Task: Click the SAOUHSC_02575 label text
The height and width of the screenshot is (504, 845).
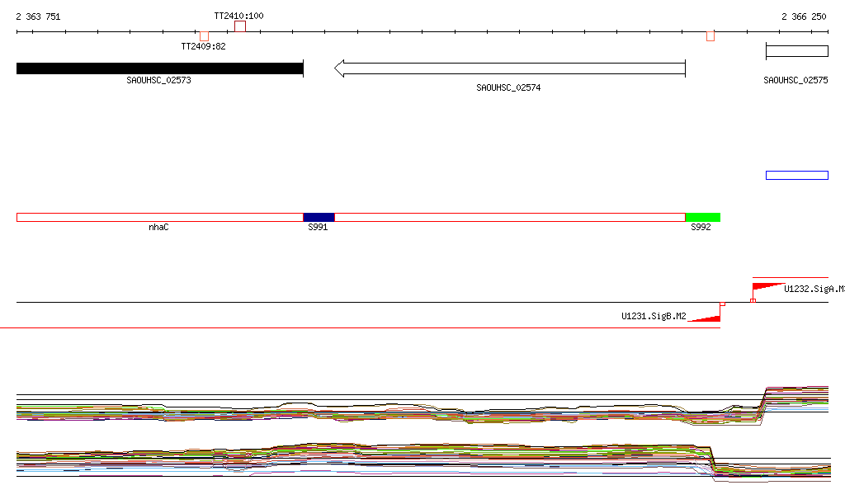Action: (x=795, y=80)
